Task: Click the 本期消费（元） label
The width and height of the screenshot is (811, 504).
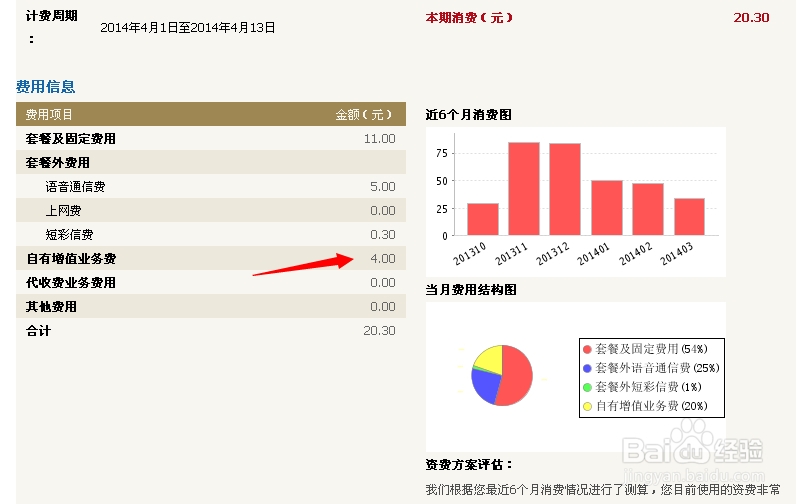Action: coord(469,18)
